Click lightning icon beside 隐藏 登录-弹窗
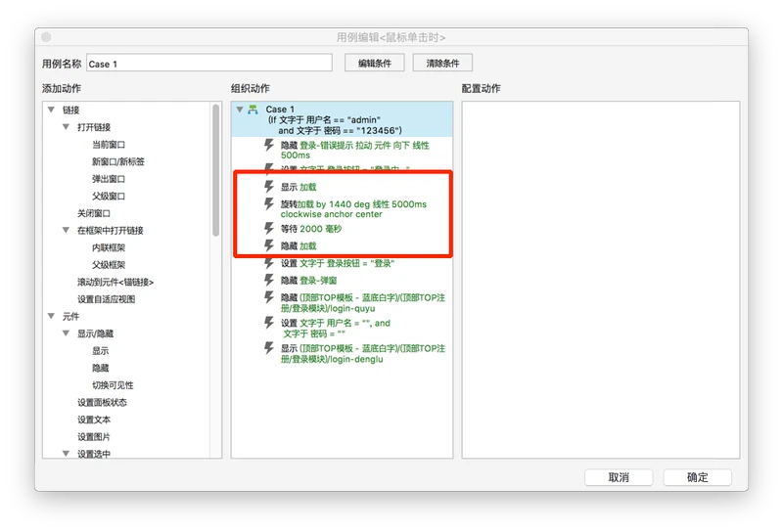The image size is (783, 532). click(270, 280)
